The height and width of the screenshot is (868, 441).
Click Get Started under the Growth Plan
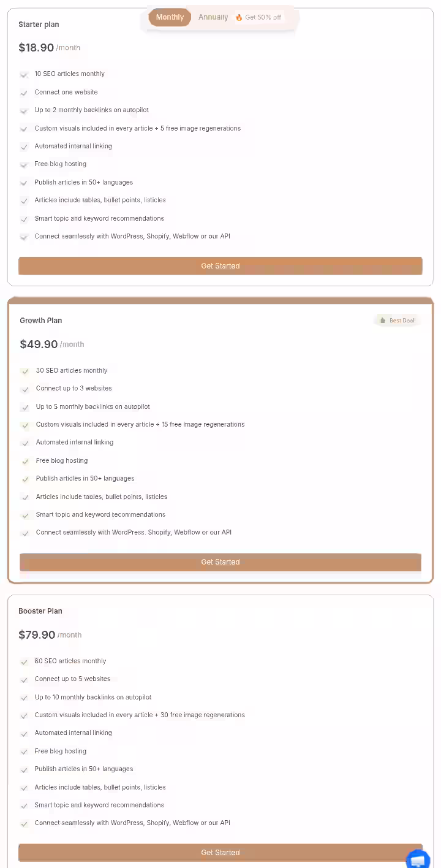pos(221,562)
